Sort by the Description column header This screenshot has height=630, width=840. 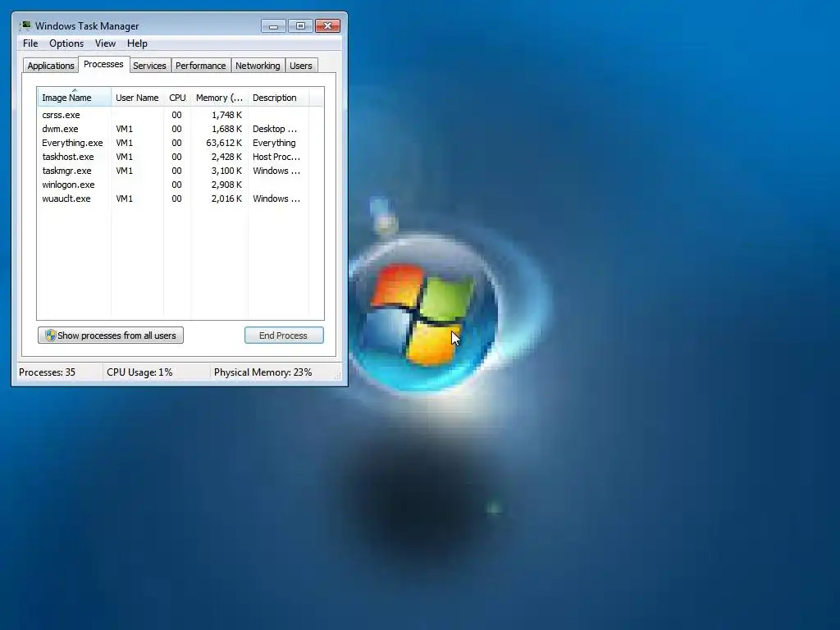coord(279,98)
